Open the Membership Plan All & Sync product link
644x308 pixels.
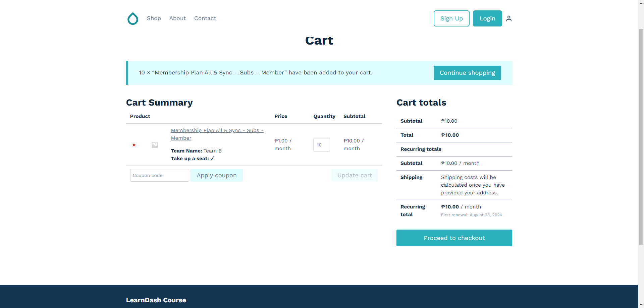pyautogui.click(x=217, y=134)
